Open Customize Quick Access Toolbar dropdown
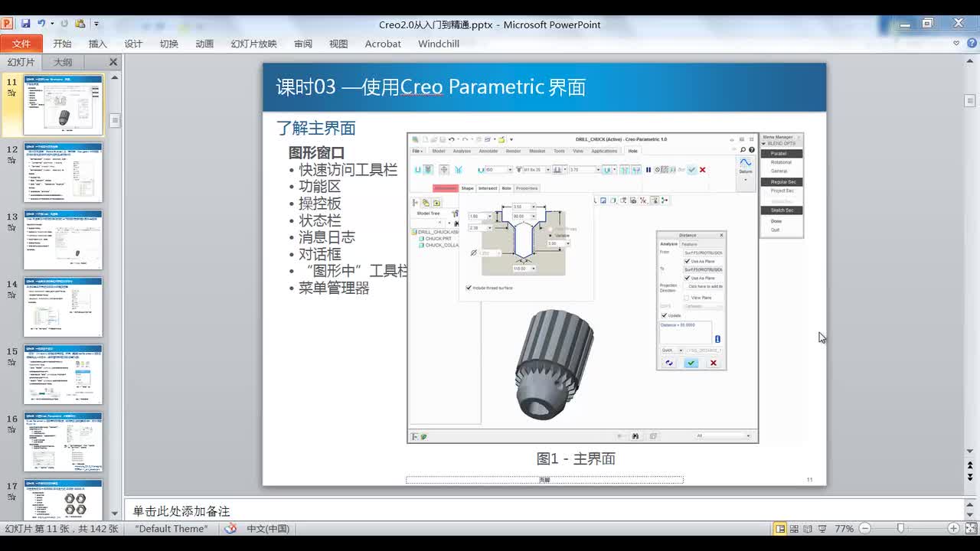 [x=96, y=24]
